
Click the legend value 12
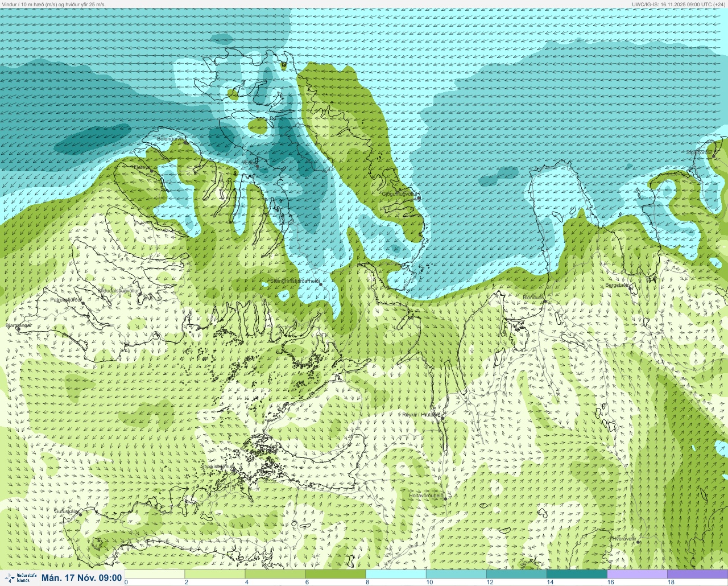point(490,582)
